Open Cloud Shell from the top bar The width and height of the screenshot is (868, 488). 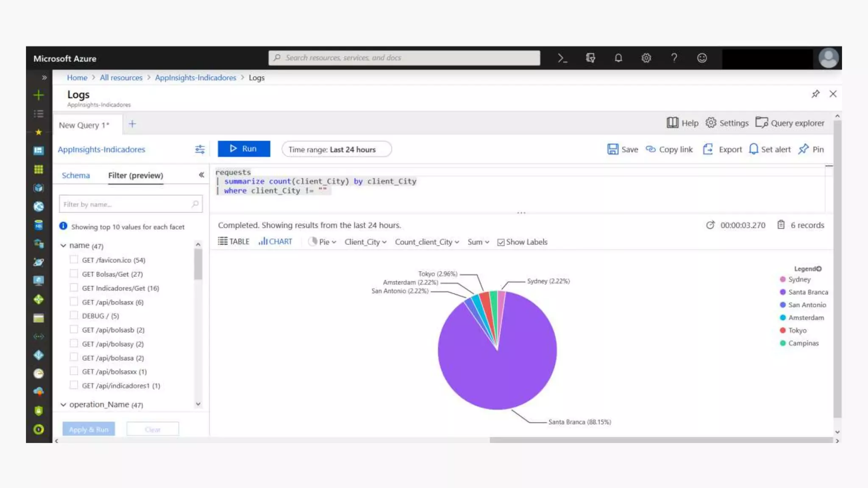tap(562, 58)
